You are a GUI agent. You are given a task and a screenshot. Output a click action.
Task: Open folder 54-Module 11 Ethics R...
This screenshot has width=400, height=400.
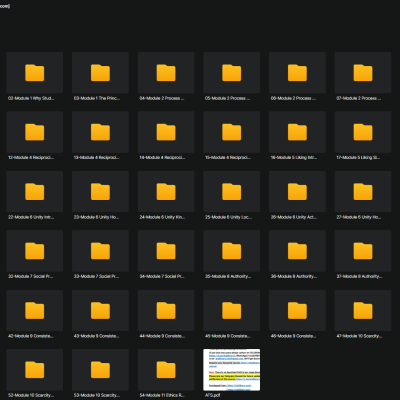(x=166, y=370)
